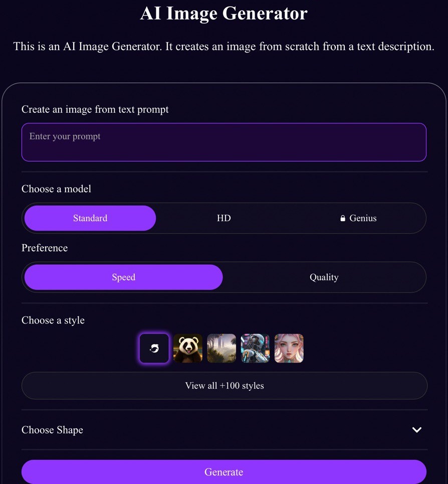Click the AI Image Generator heading

point(224,13)
